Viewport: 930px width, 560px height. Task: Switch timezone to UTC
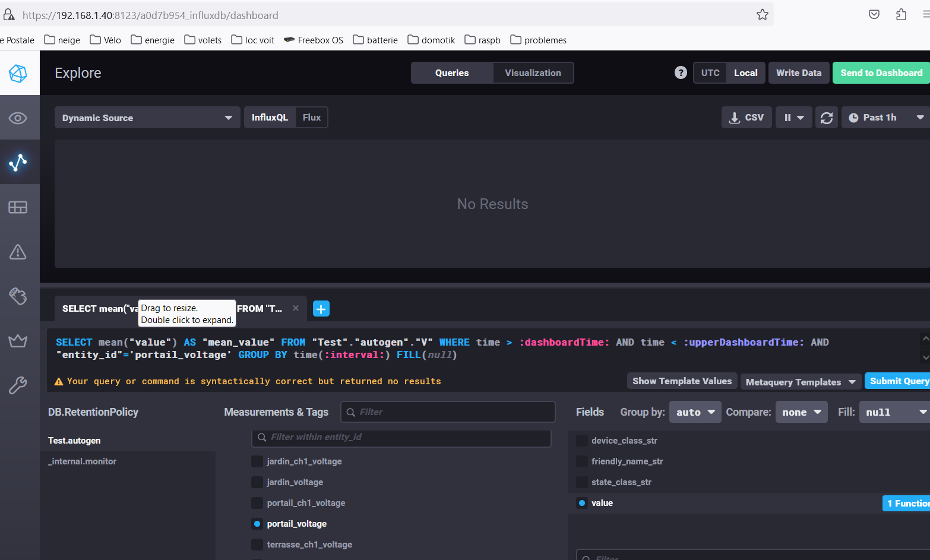[x=710, y=72]
